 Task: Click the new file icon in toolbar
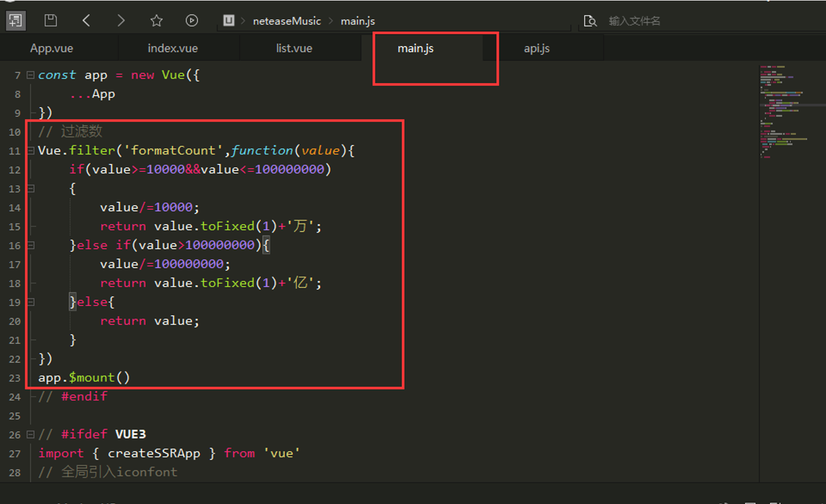tap(15, 21)
